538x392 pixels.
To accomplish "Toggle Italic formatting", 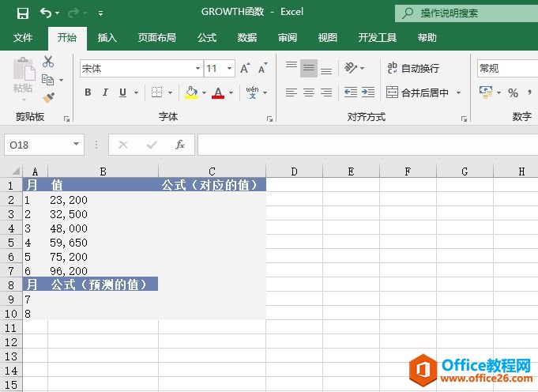I will (x=105, y=92).
